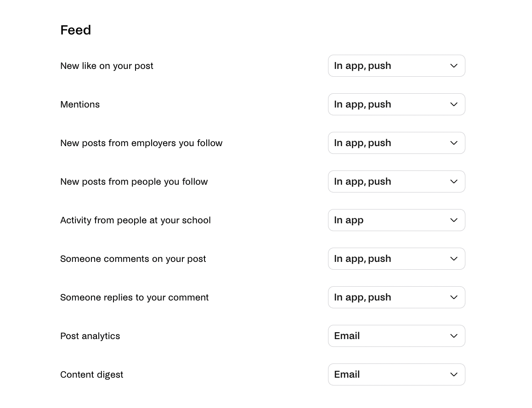The width and height of the screenshot is (532, 408).
Task: Click the chevron for New like on your post
Action: pyautogui.click(x=453, y=66)
